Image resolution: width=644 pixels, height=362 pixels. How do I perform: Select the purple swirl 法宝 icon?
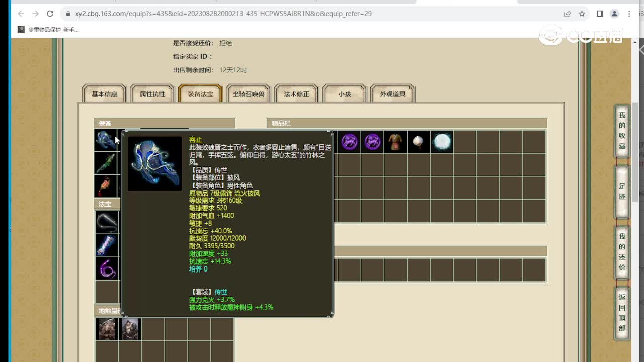point(107,268)
